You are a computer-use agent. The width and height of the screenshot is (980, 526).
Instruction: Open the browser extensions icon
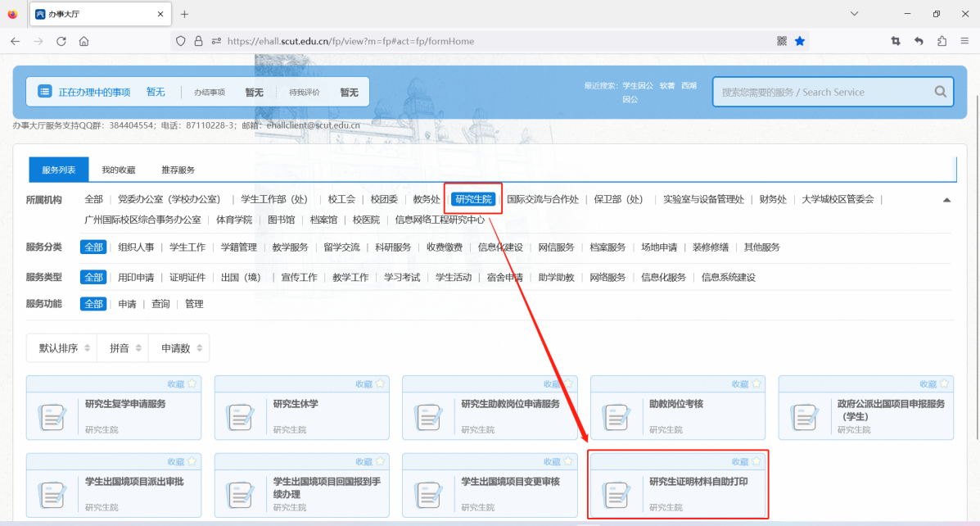[942, 41]
